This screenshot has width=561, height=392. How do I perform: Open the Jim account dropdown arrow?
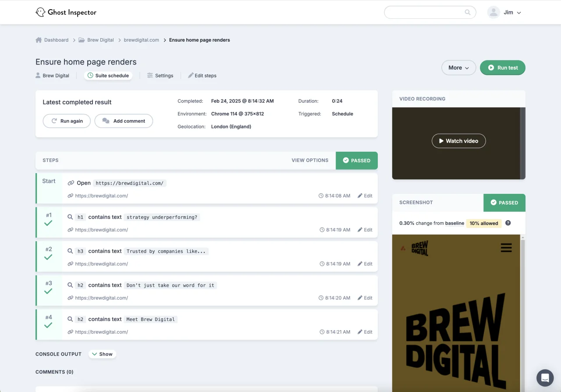(x=519, y=13)
